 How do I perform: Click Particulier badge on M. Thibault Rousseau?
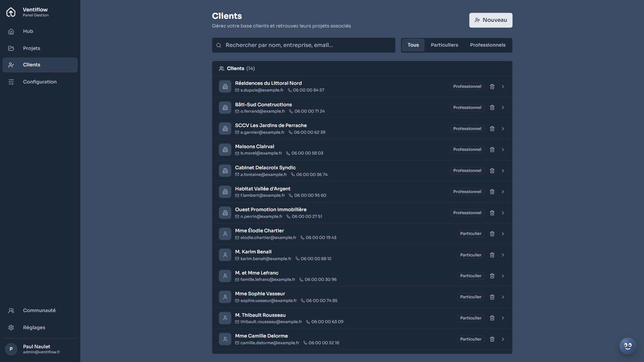click(471, 318)
